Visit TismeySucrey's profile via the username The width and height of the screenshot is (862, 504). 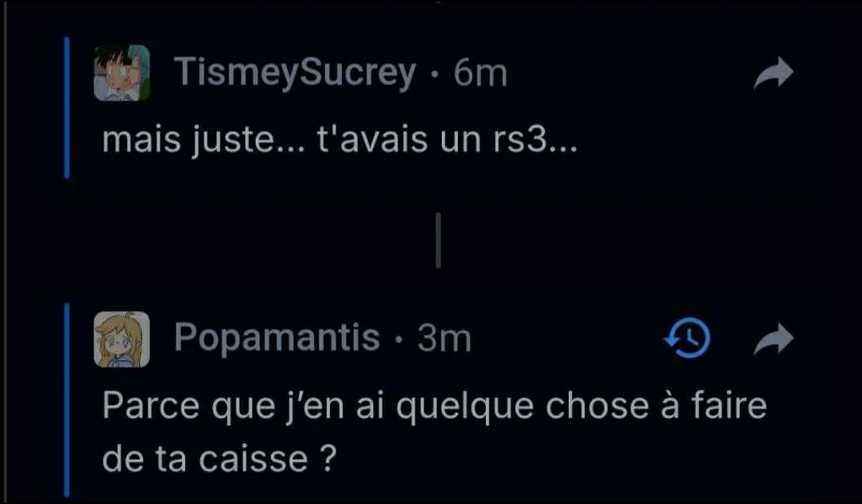click(x=295, y=73)
